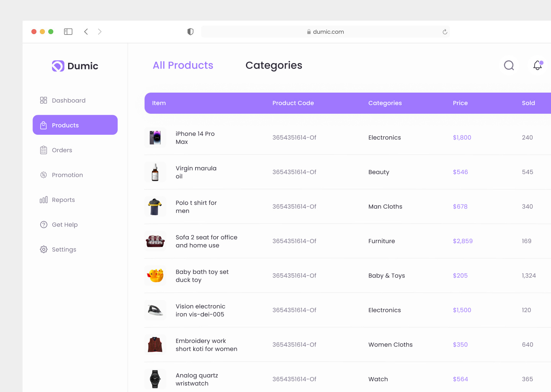This screenshot has width=551, height=392.
Task: Click the Get Help question mark icon
Action: (44, 225)
